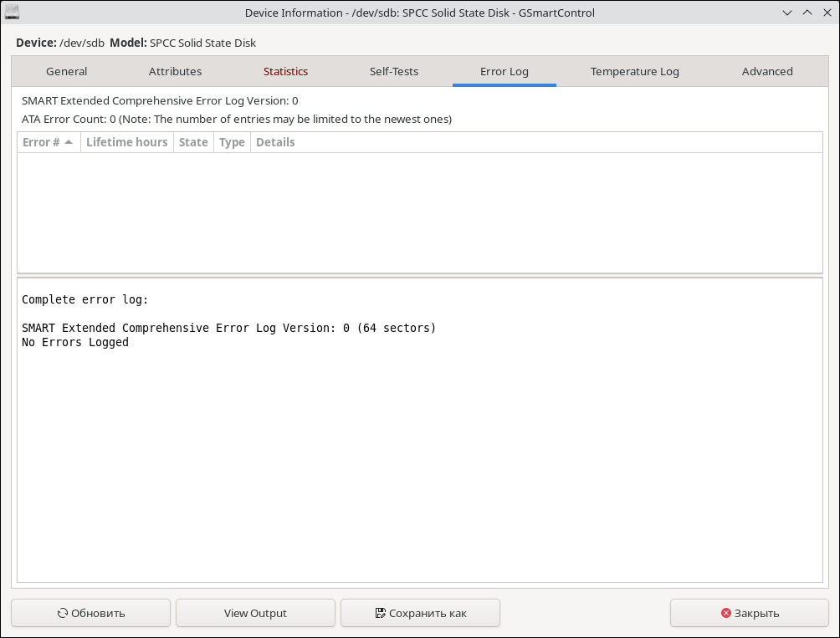The image size is (840, 638).
Task: Click the Сохранить как save button
Action: [x=420, y=613]
